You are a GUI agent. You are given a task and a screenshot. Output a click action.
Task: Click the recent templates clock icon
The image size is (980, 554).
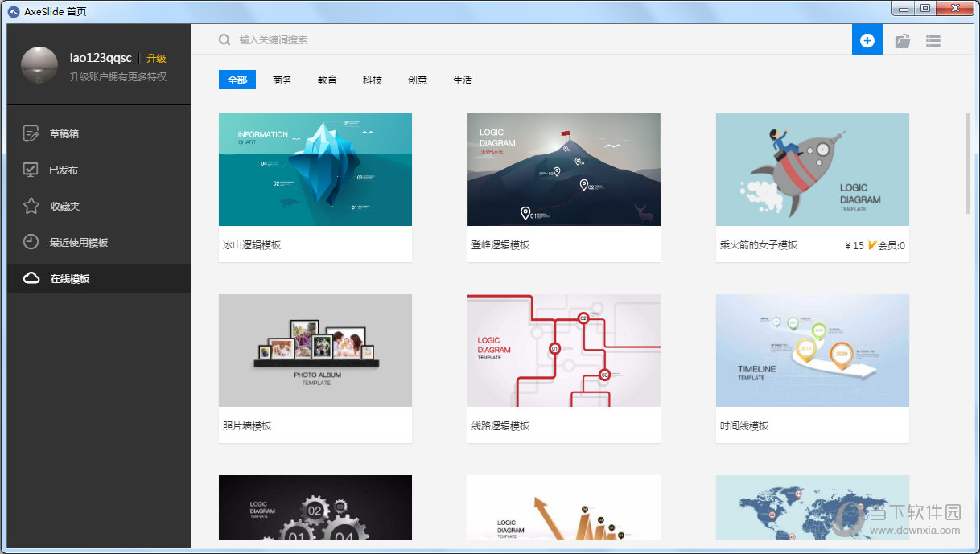point(31,242)
